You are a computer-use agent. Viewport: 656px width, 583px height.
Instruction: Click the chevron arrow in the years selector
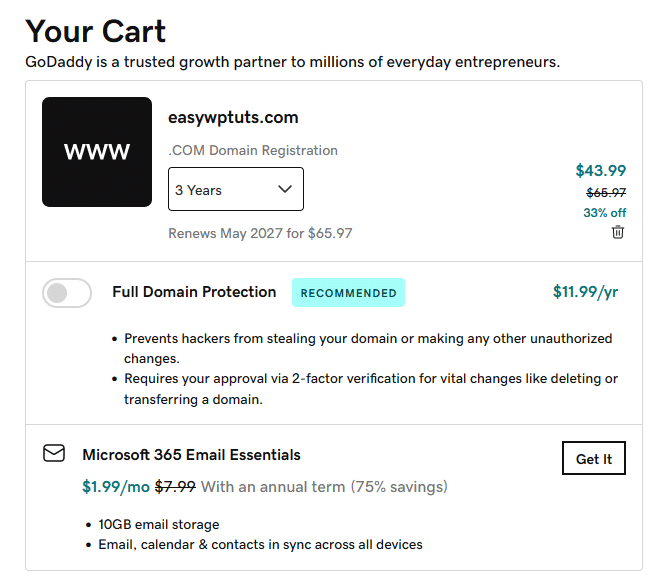pyautogui.click(x=285, y=189)
